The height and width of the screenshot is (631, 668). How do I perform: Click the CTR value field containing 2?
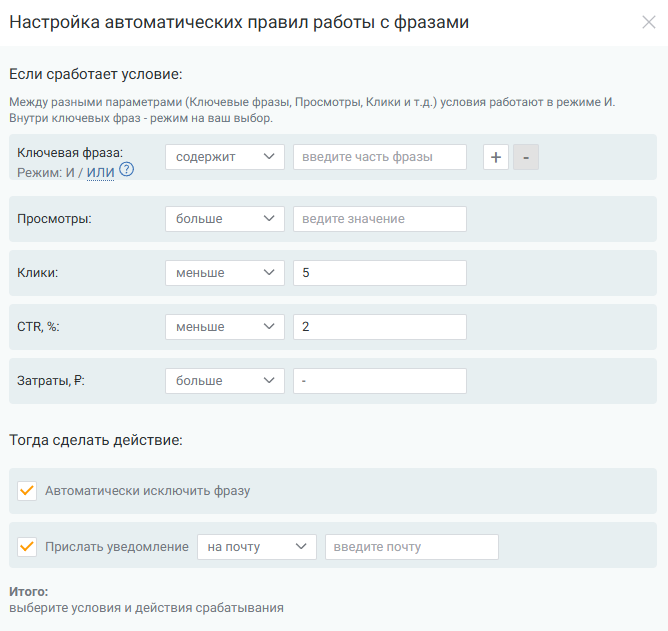(x=380, y=327)
